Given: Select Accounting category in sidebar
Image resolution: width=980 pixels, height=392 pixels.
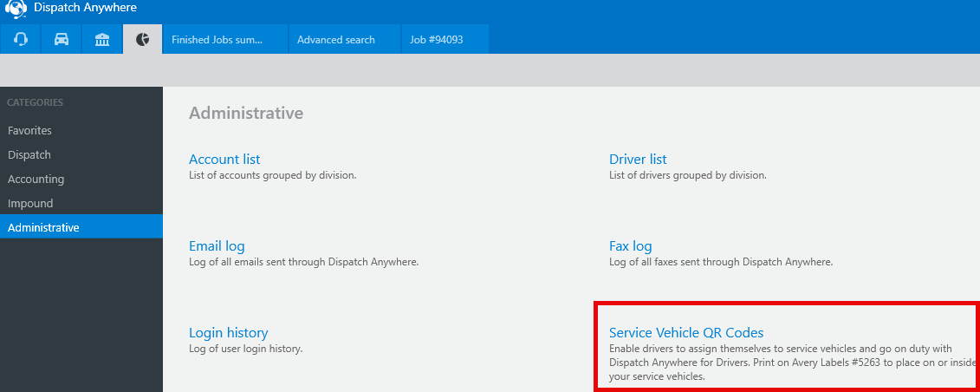Looking at the screenshot, I should pos(81,180).
